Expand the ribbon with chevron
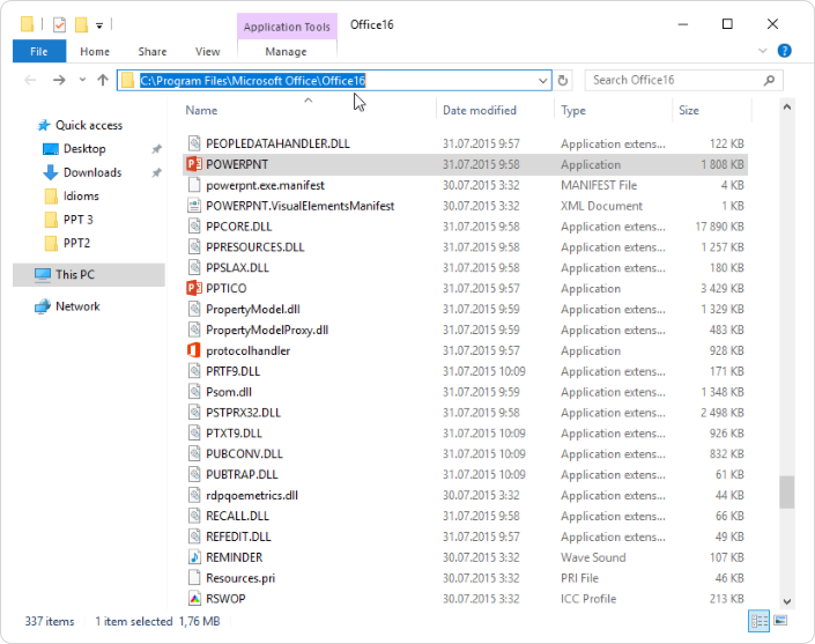Image resolution: width=815 pixels, height=644 pixels. pyautogui.click(x=762, y=51)
